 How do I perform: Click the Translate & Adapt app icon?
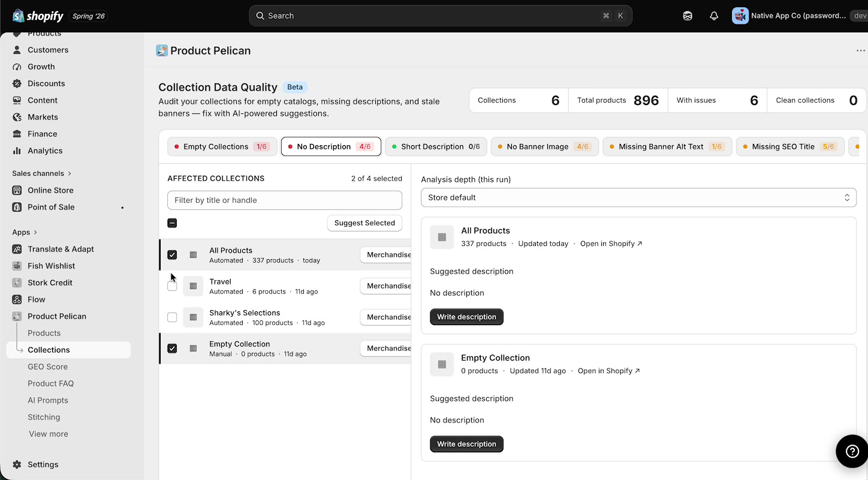[17, 249]
